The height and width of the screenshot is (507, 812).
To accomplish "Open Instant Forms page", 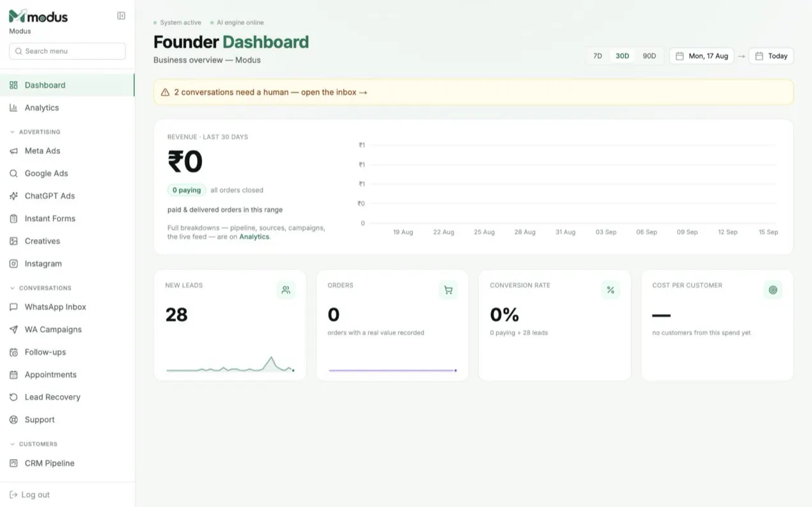I will tap(67, 219).
